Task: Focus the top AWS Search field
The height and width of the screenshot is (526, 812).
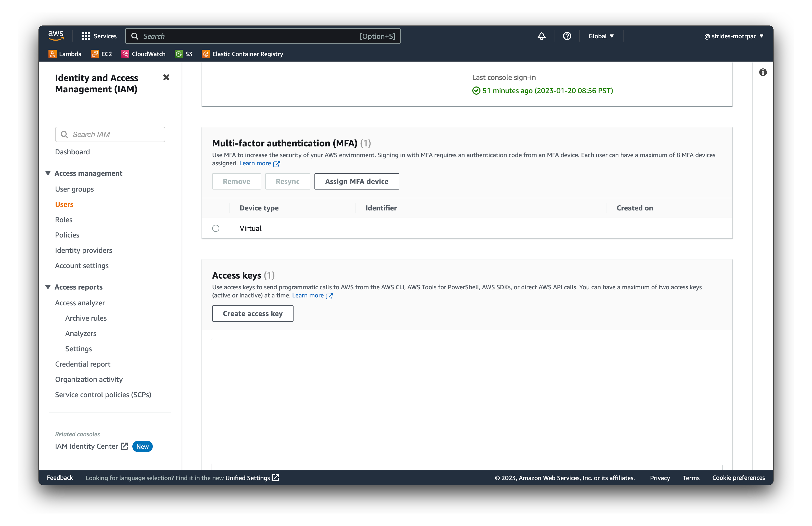Action: [x=263, y=36]
